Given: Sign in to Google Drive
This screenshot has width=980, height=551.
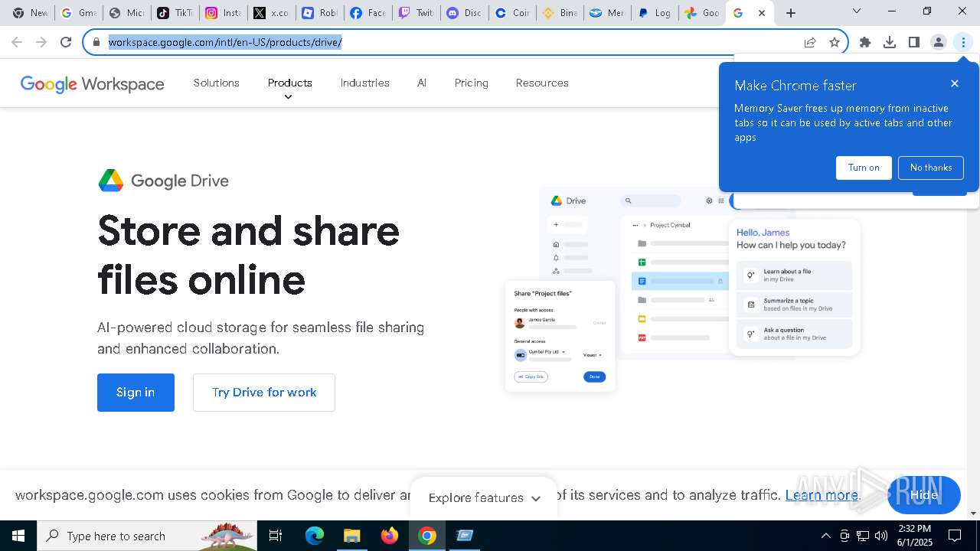Looking at the screenshot, I should click(136, 393).
